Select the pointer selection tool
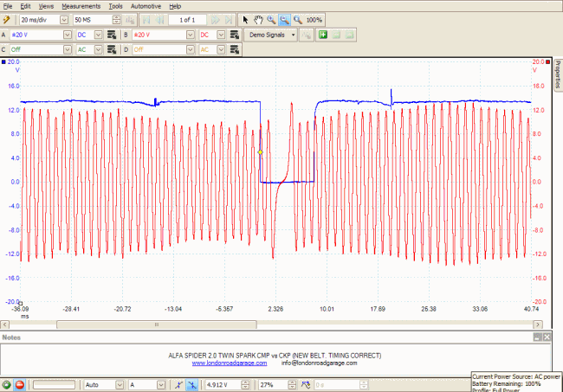 tap(246, 19)
